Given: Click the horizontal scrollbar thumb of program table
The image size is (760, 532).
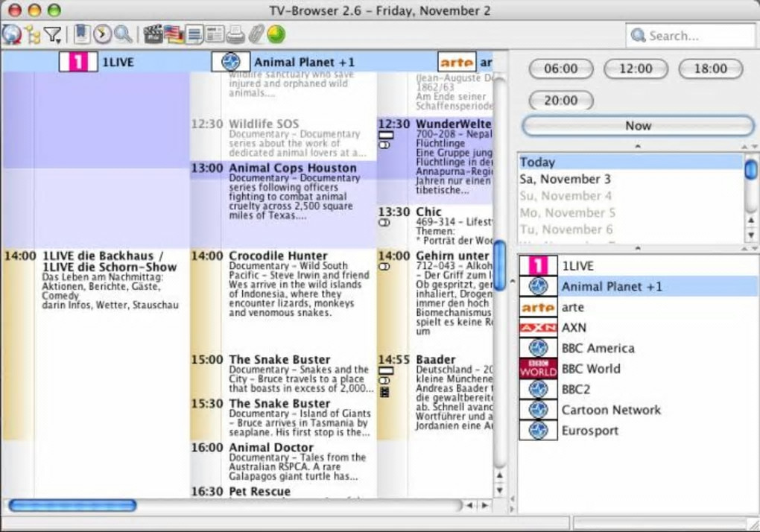Looking at the screenshot, I should [x=73, y=506].
